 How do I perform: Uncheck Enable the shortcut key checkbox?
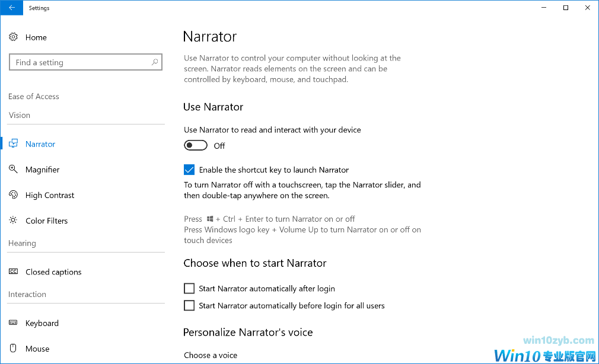(189, 170)
